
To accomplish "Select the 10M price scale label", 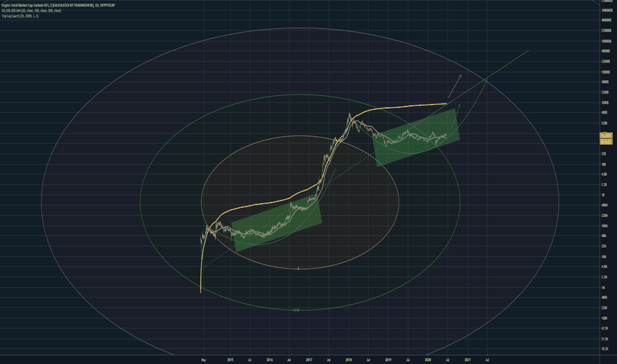I will tap(604, 257).
